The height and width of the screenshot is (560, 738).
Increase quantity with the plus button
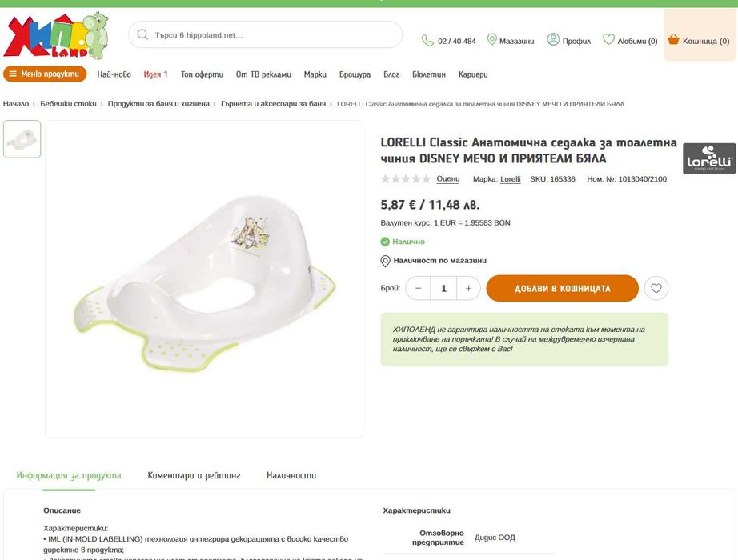pyautogui.click(x=468, y=289)
